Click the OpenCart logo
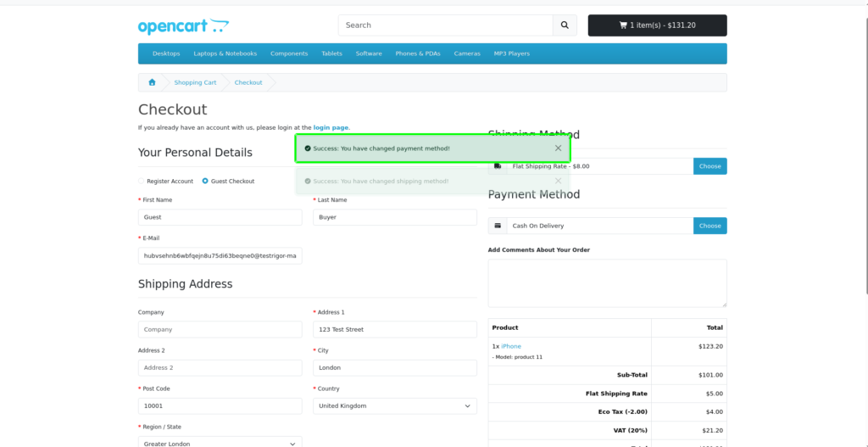 pyautogui.click(x=183, y=26)
